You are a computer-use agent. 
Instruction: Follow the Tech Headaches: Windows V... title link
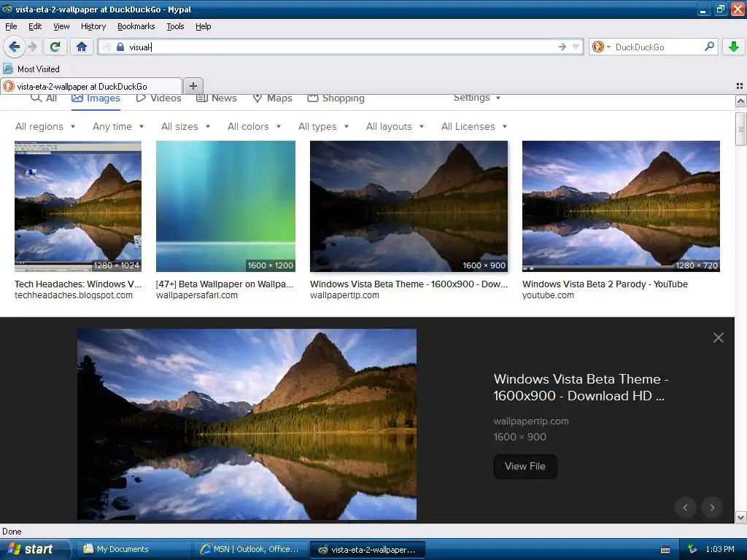[x=78, y=284]
